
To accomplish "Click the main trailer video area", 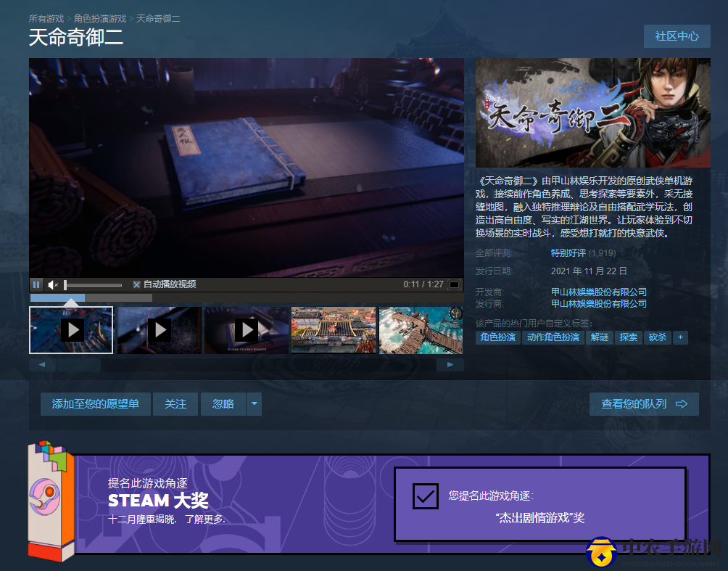I will (247, 168).
